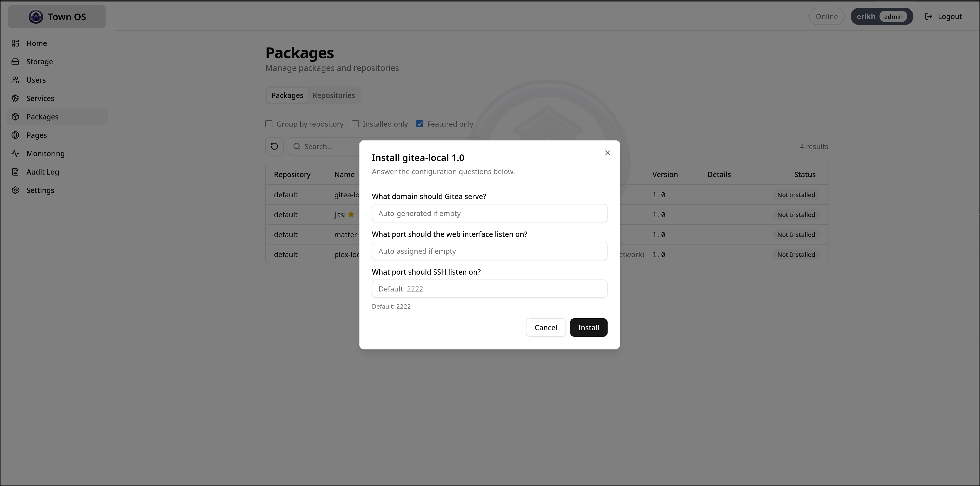Open the erikh admin profile chip
980x486 pixels.
point(882,16)
